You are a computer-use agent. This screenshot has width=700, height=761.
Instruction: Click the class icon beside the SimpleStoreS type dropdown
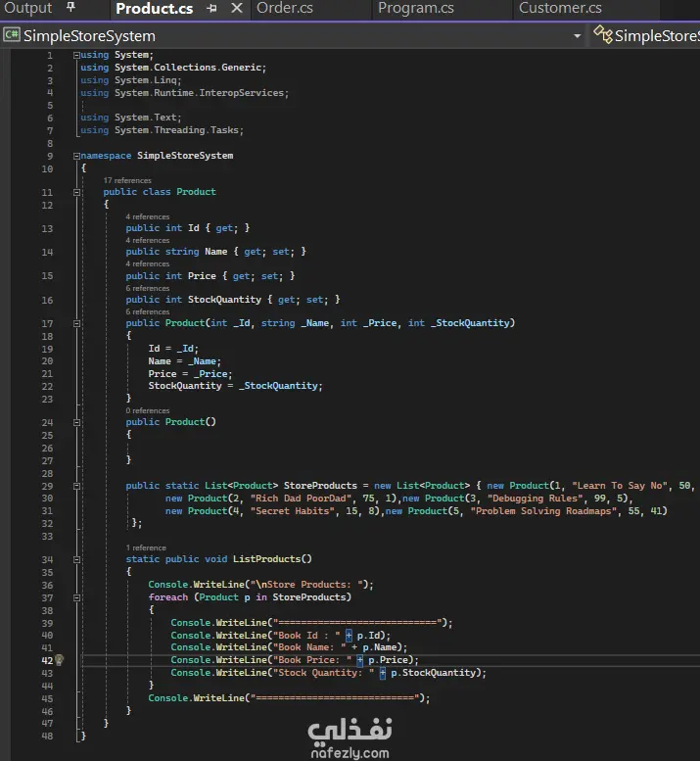pyautogui.click(x=603, y=34)
